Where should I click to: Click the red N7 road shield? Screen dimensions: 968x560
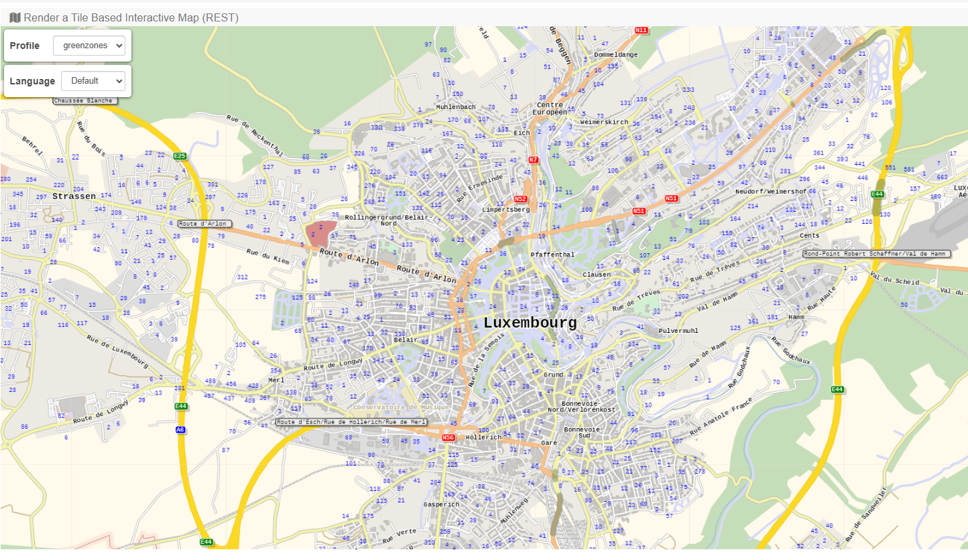(534, 159)
